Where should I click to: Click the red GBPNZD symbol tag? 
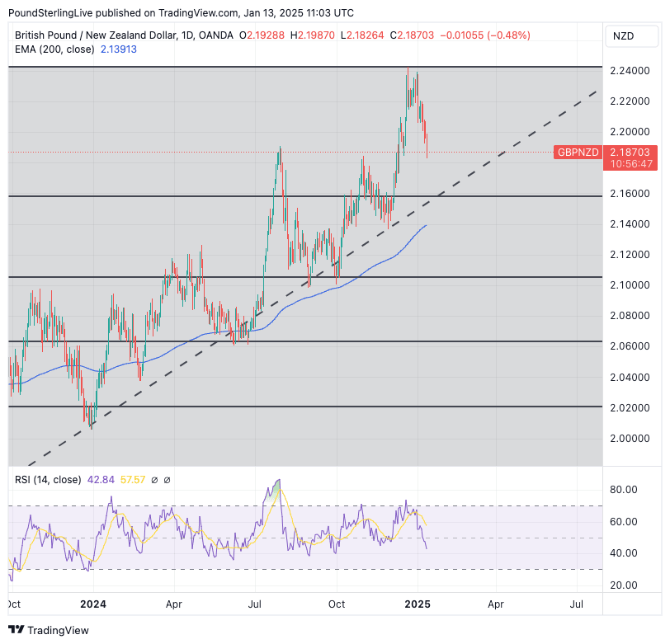(578, 153)
